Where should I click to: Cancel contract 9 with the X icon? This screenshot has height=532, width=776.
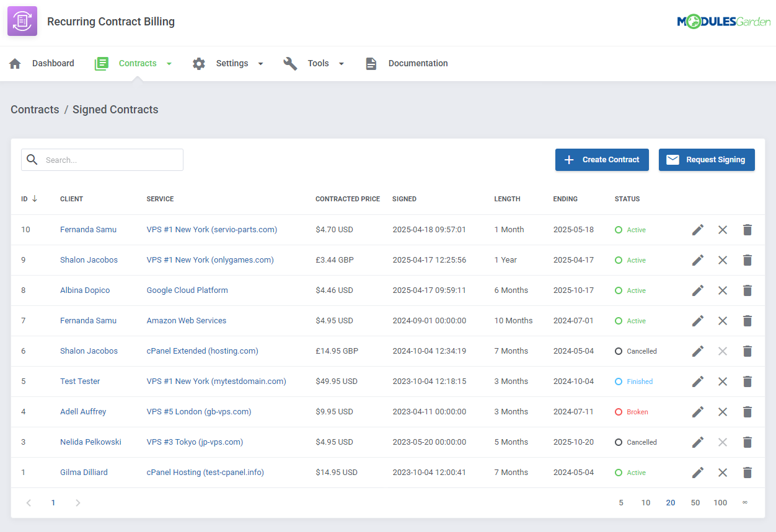coord(723,260)
